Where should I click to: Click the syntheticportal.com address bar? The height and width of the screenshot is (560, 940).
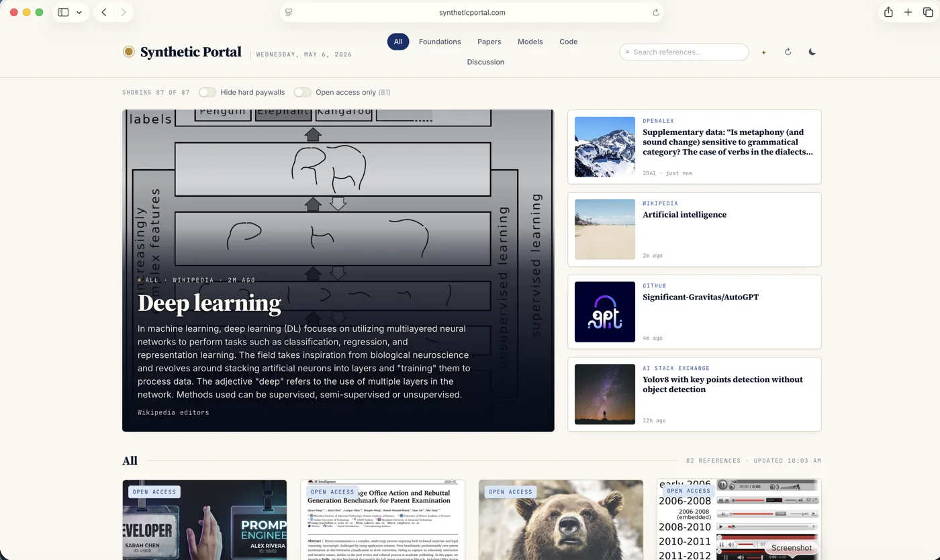472,13
